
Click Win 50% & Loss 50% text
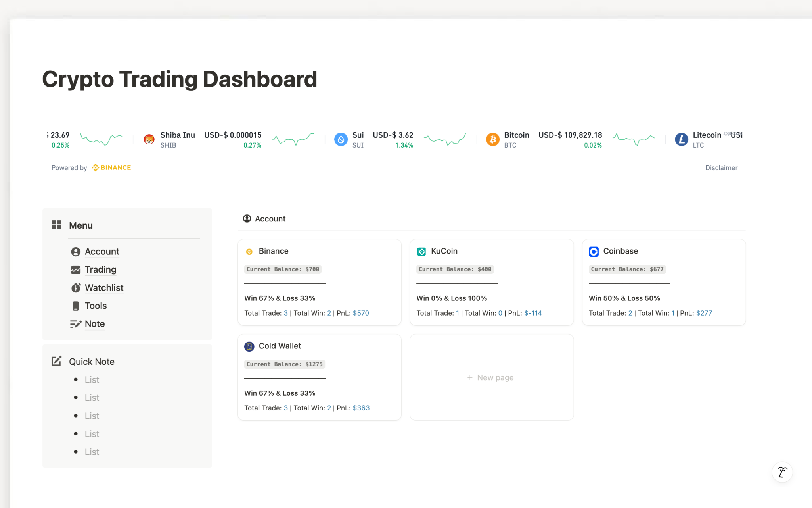click(x=624, y=298)
